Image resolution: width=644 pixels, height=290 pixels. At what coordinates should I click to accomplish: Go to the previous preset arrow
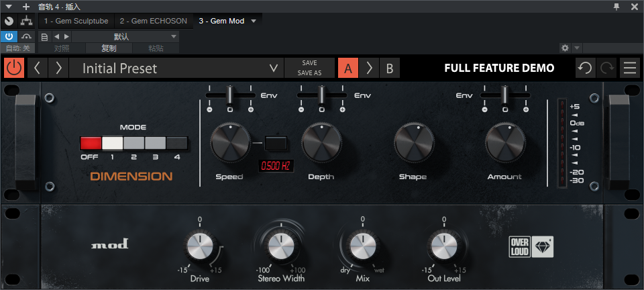(38, 68)
